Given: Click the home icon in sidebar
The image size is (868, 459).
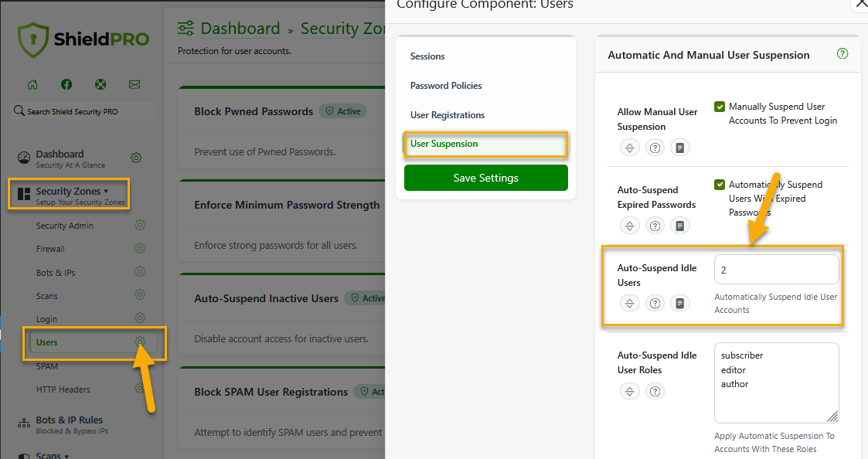Looking at the screenshot, I should [32, 84].
